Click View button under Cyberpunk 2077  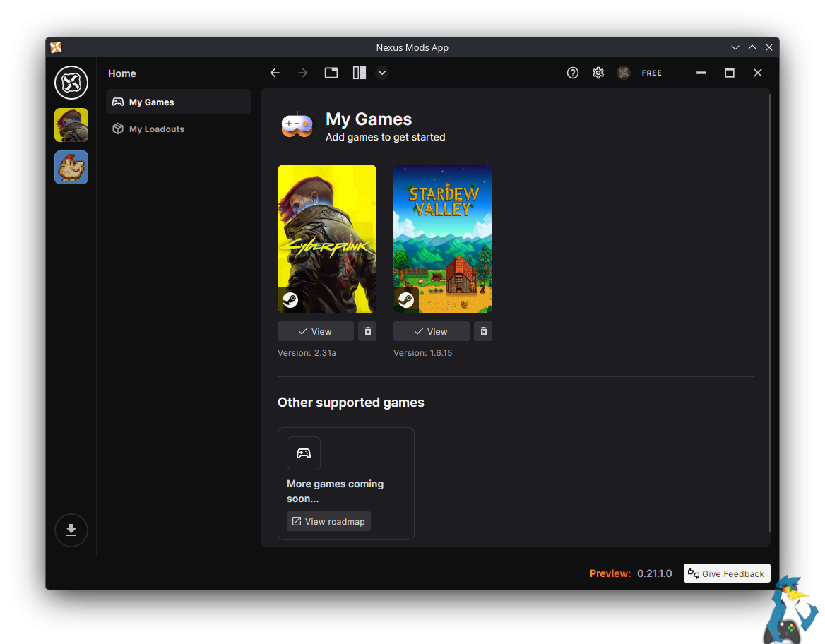pos(315,331)
